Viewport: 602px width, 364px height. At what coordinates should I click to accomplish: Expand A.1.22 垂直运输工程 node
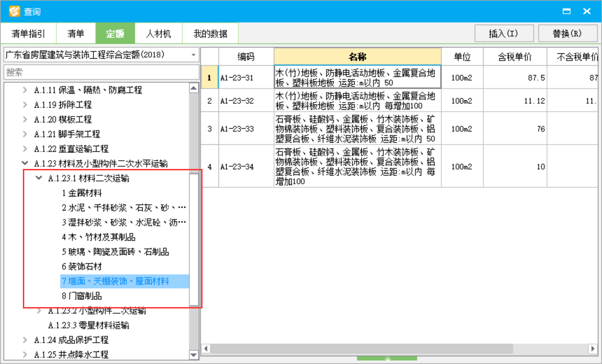point(25,149)
